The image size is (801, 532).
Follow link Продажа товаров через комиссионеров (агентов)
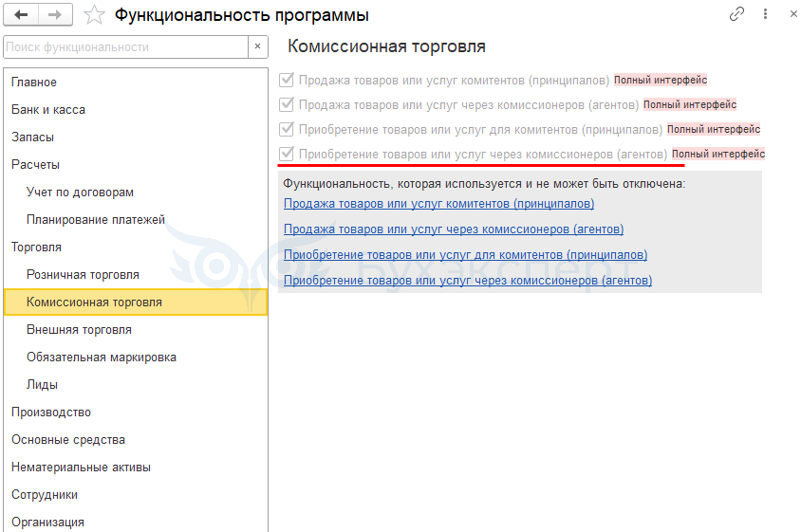(454, 229)
